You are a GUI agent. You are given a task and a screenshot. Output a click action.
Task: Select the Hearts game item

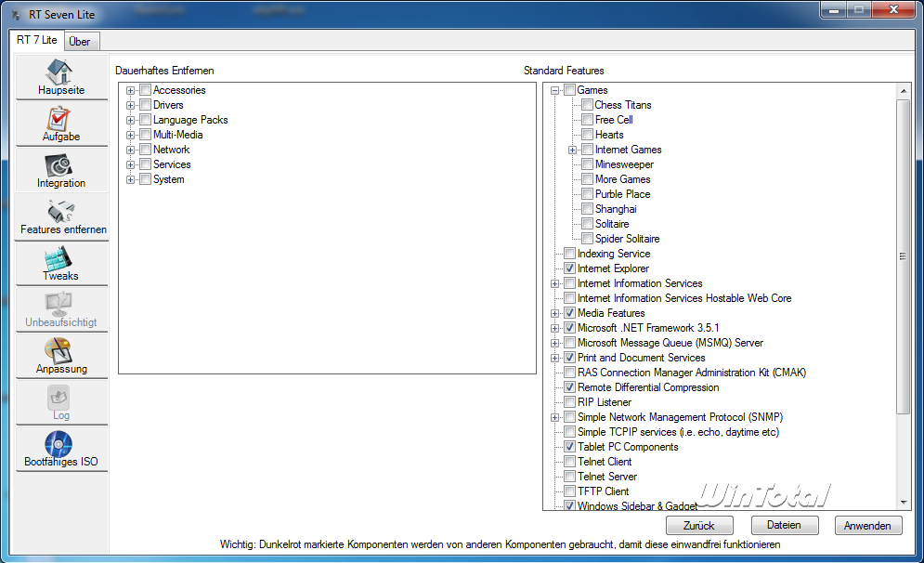tap(609, 135)
